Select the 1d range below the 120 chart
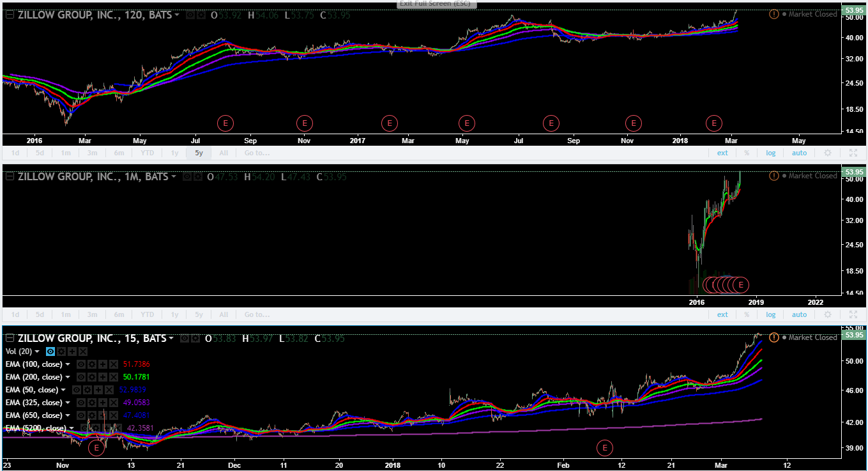 (15, 153)
